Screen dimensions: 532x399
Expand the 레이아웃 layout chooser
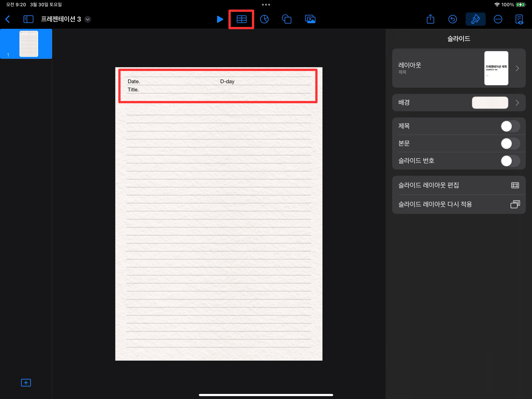[x=517, y=68]
